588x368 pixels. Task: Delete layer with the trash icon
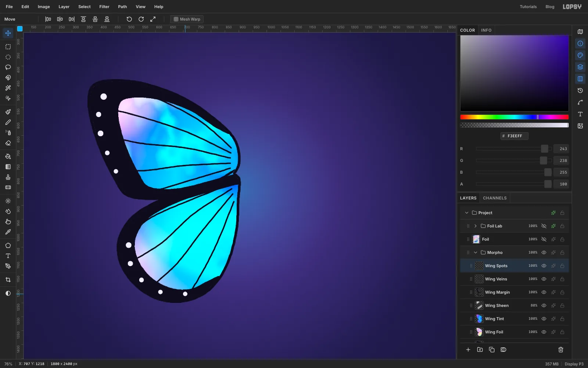[561, 350]
